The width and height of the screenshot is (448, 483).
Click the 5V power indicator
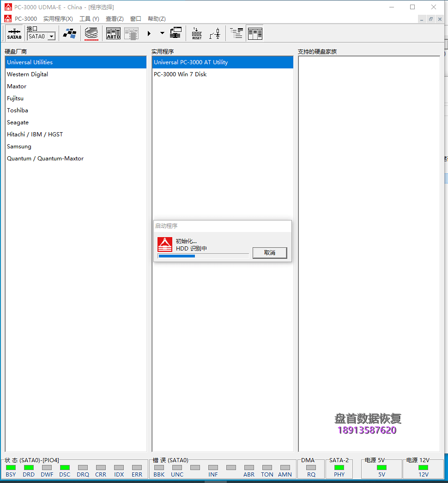[x=381, y=468]
